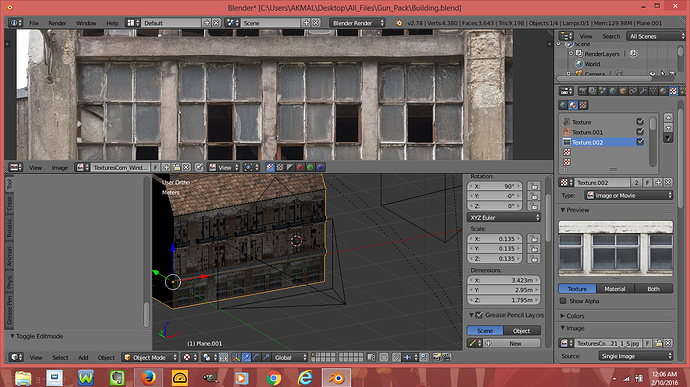Add new Texture.002 datablock plus icon
The image size is (690, 387).
coord(658,182)
